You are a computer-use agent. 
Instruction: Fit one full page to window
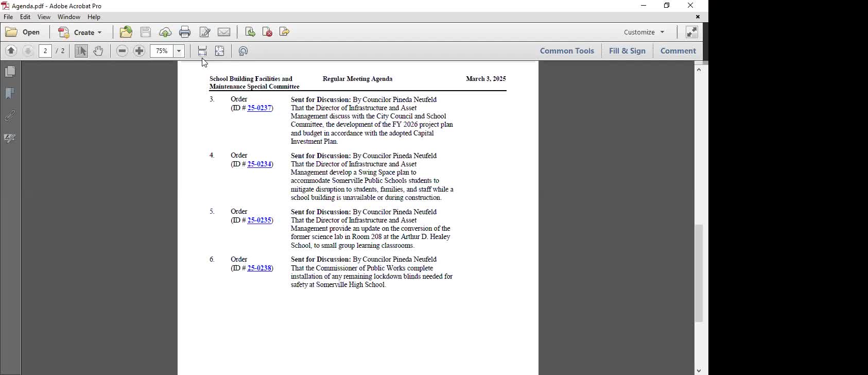[219, 50]
